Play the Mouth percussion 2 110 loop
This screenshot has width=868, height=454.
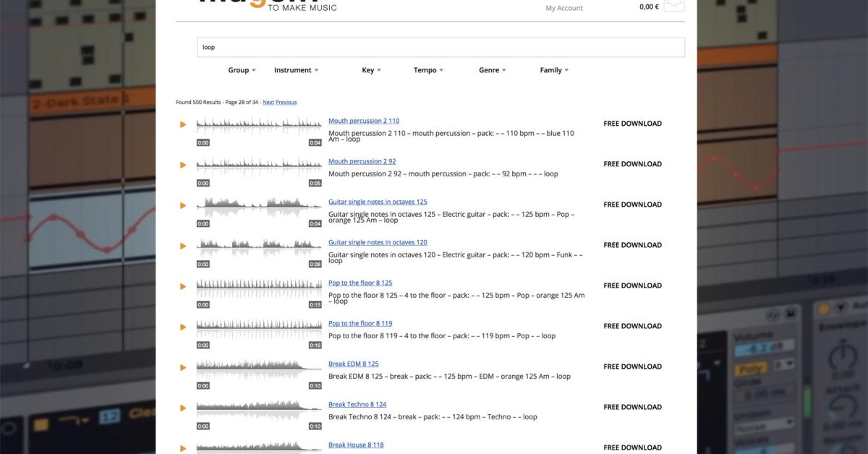pyautogui.click(x=183, y=124)
